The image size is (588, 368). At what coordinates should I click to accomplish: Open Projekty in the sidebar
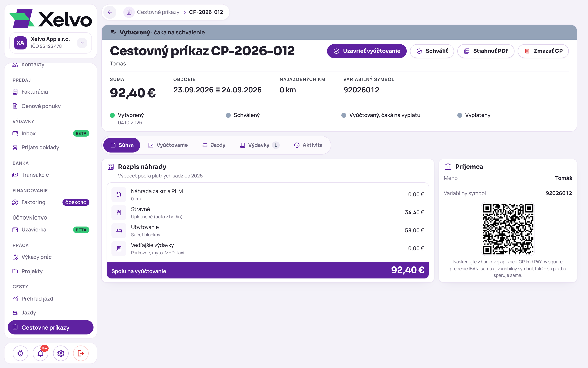(x=51, y=271)
